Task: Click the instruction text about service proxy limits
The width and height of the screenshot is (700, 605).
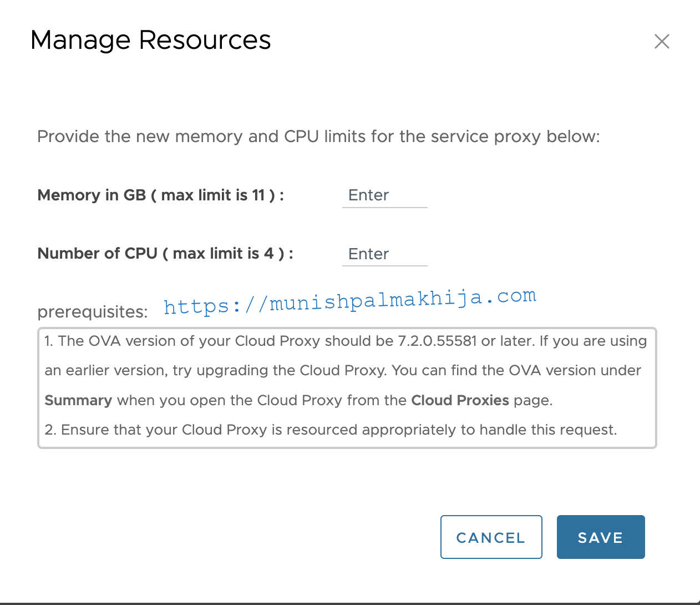Action: pyautogui.click(x=318, y=137)
